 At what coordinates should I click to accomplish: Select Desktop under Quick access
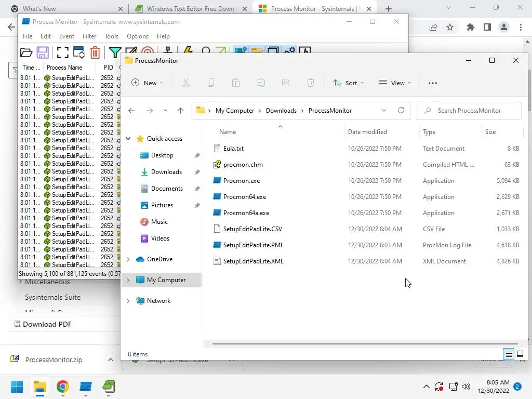point(162,155)
